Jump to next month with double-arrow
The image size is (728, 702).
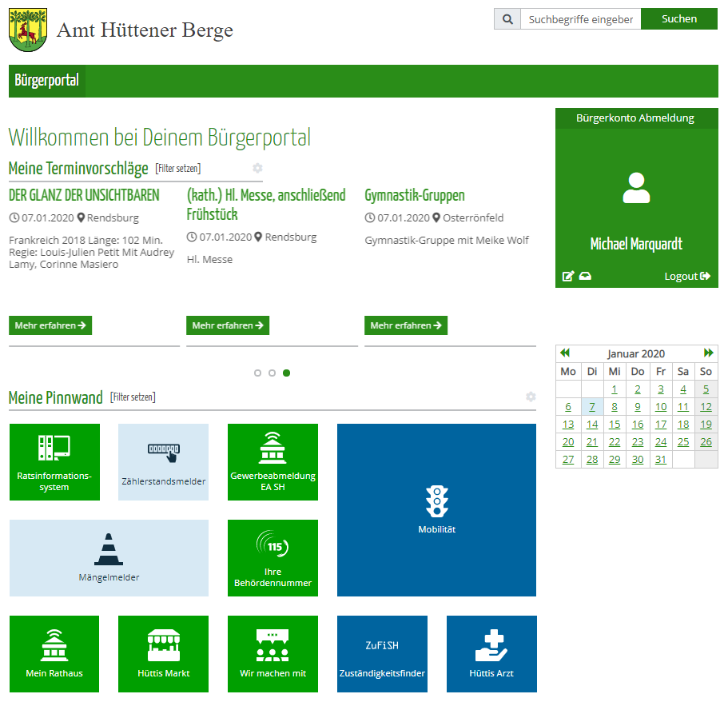(x=708, y=353)
